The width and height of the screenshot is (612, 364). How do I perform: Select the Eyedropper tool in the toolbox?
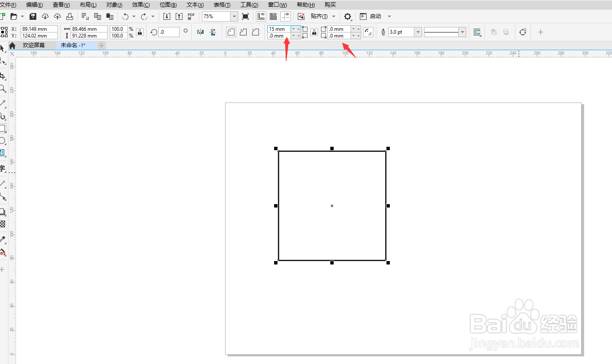point(3,240)
